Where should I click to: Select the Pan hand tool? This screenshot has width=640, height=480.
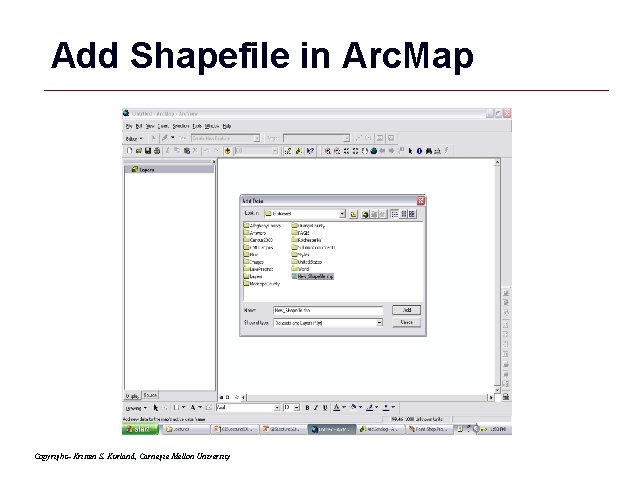(364, 151)
